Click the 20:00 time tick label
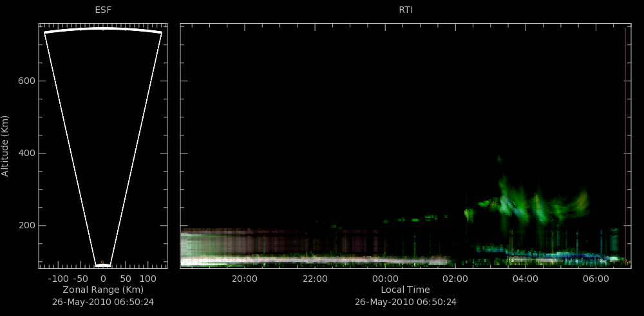The image size is (644, 316). pos(244,279)
